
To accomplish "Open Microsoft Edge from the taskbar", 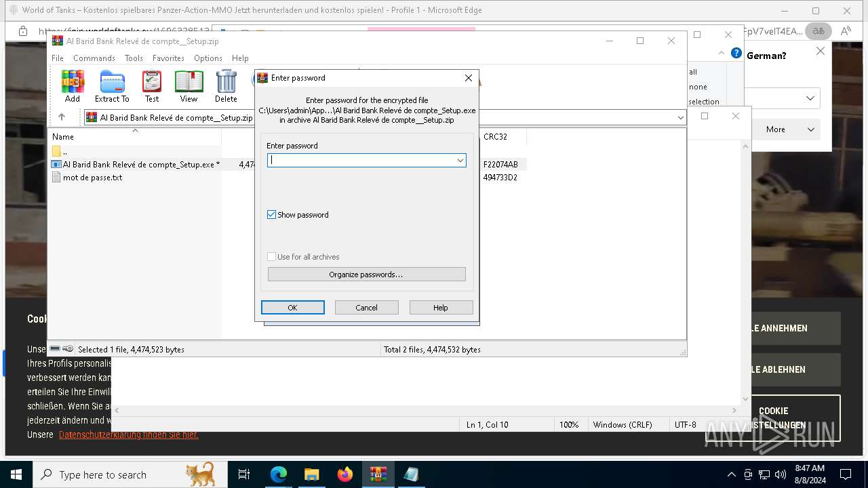I will 279,474.
